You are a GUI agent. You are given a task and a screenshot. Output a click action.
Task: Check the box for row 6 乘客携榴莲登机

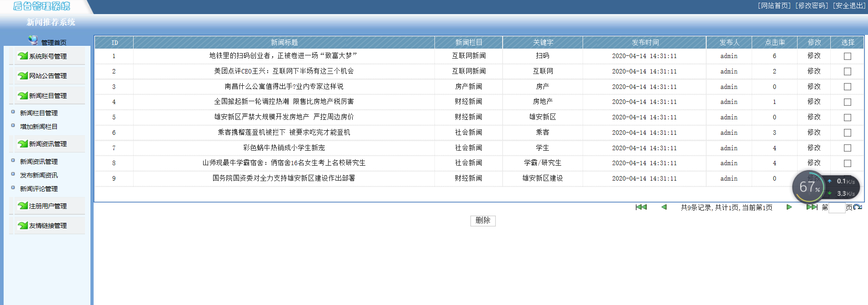coord(847,133)
